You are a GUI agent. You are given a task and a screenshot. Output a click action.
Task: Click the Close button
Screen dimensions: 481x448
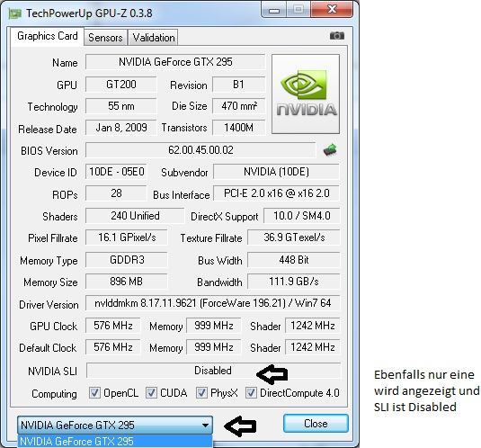316,424
